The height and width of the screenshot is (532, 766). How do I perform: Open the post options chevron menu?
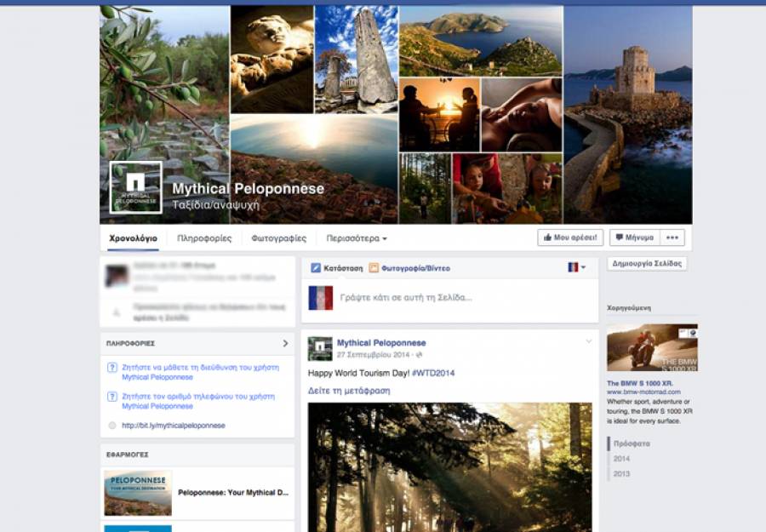click(x=588, y=341)
